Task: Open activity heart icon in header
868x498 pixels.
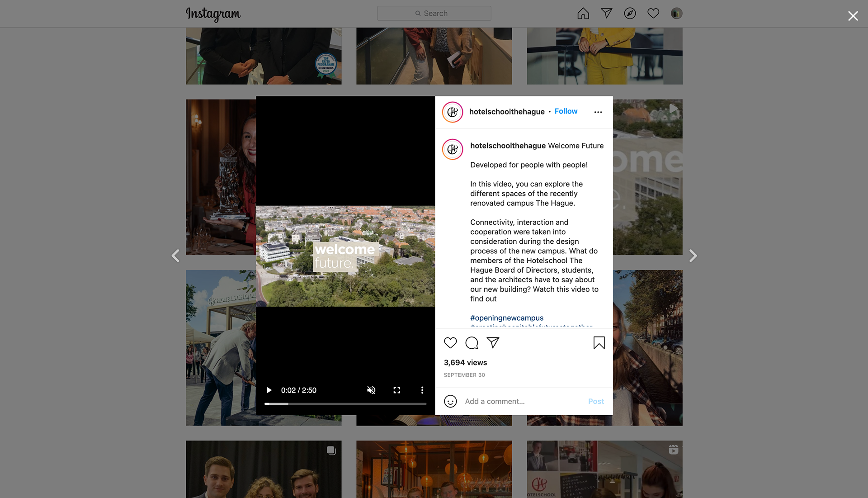Action: (653, 14)
